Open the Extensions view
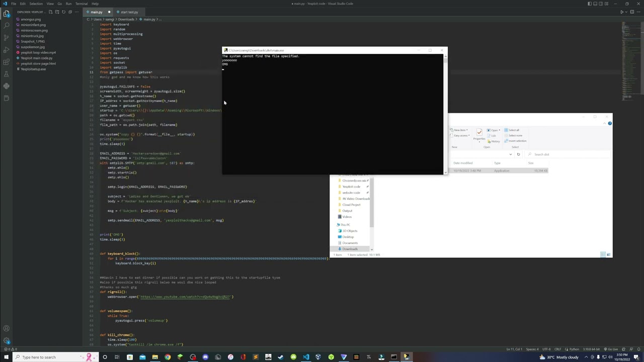The height and width of the screenshot is (362, 644). pyautogui.click(x=7, y=62)
